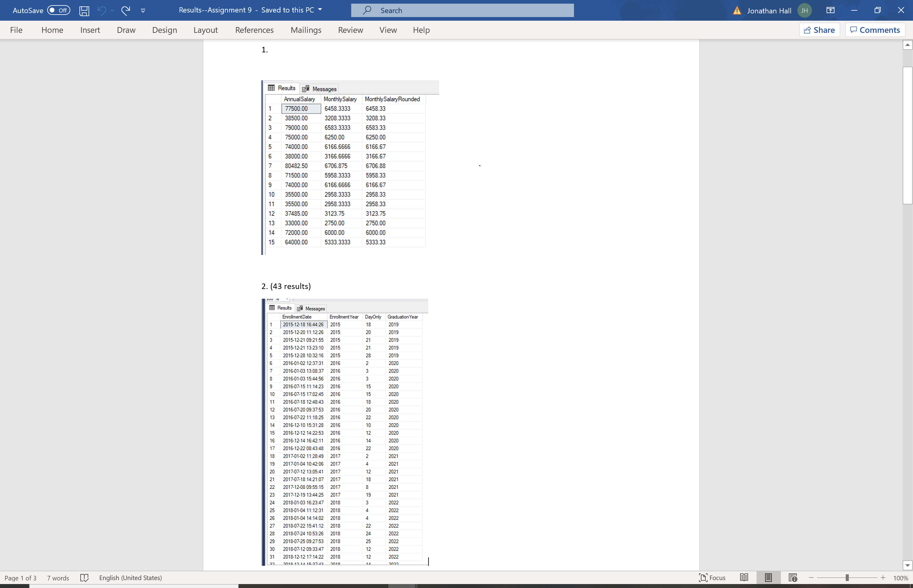Expand Customize Quick Access Toolbar dropdown
913x588 pixels.
tap(143, 10)
